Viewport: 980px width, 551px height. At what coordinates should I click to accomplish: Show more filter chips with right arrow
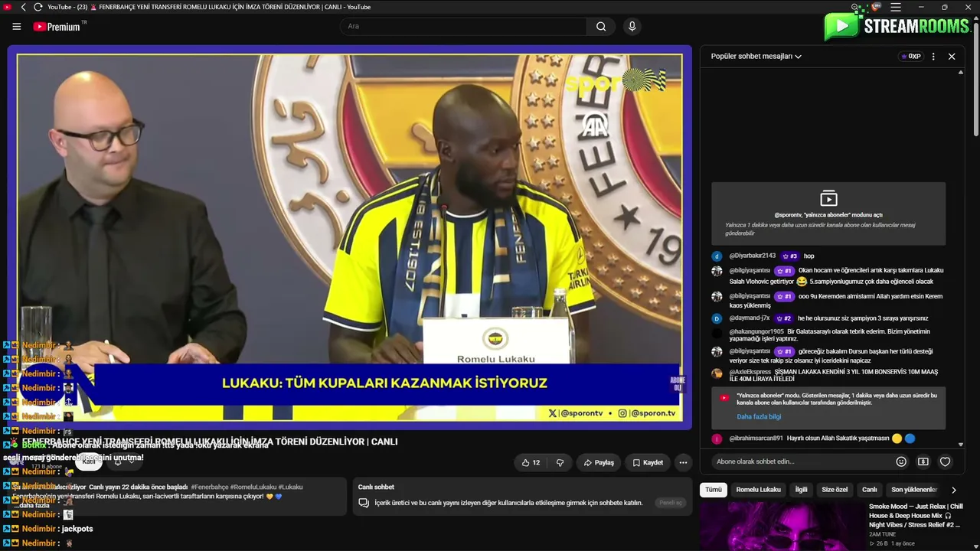pyautogui.click(x=953, y=490)
